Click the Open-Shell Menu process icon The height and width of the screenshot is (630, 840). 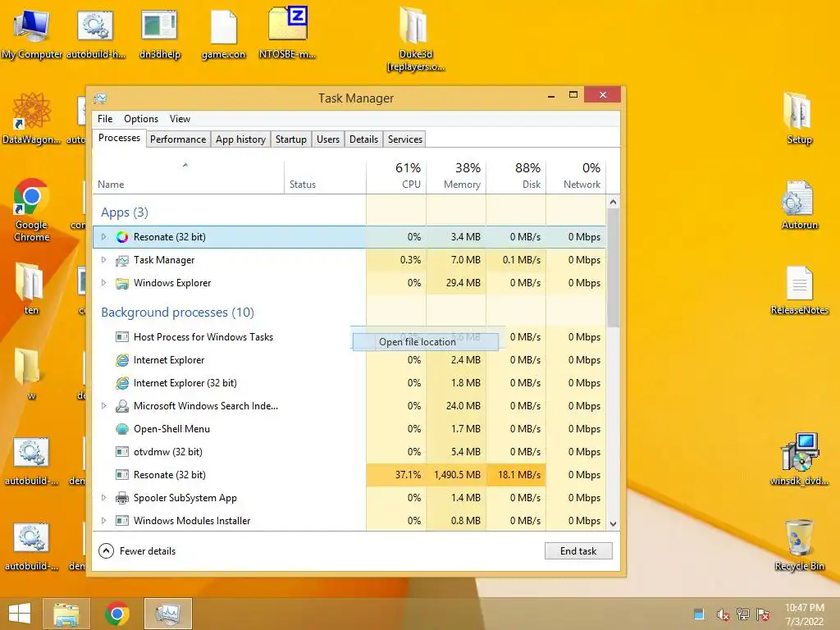(122, 429)
